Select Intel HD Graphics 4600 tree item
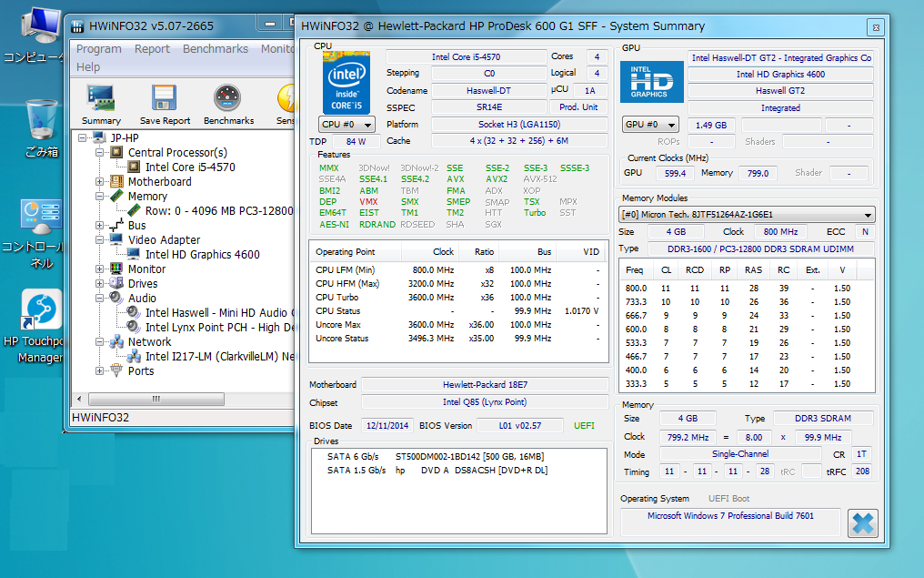924x578 pixels. pyautogui.click(x=202, y=255)
